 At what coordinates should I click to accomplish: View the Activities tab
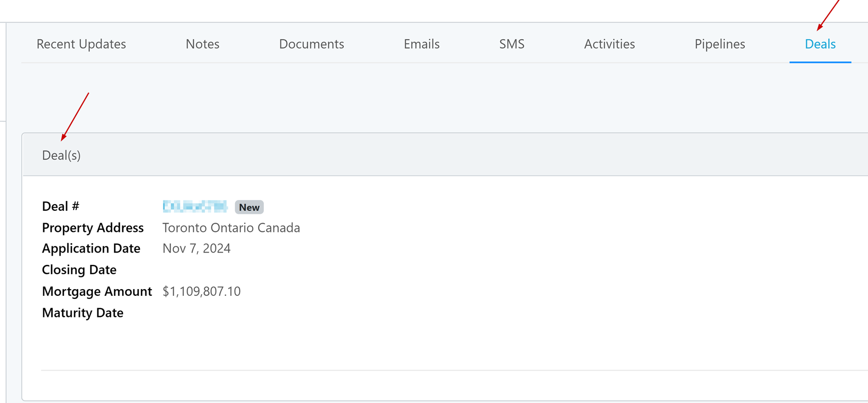click(609, 44)
